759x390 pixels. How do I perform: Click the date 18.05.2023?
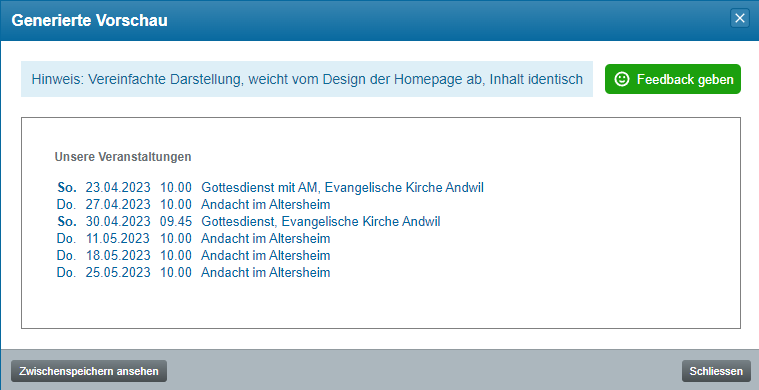click(x=118, y=255)
